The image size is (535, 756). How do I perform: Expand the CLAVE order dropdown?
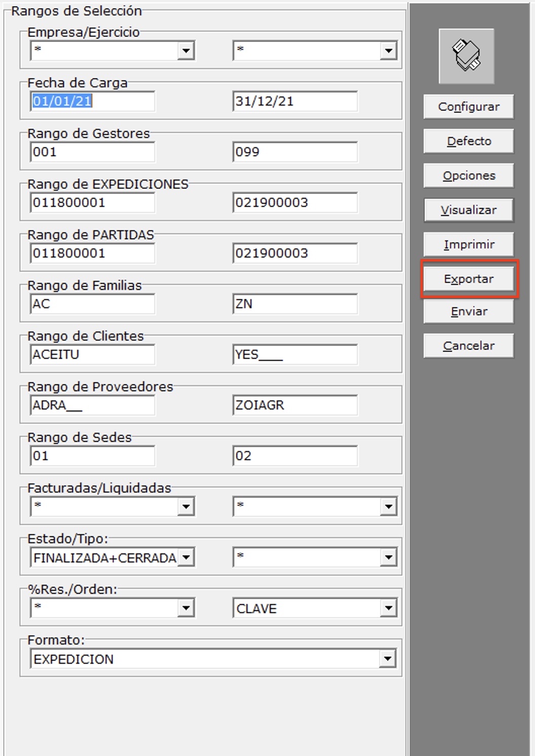click(x=388, y=608)
